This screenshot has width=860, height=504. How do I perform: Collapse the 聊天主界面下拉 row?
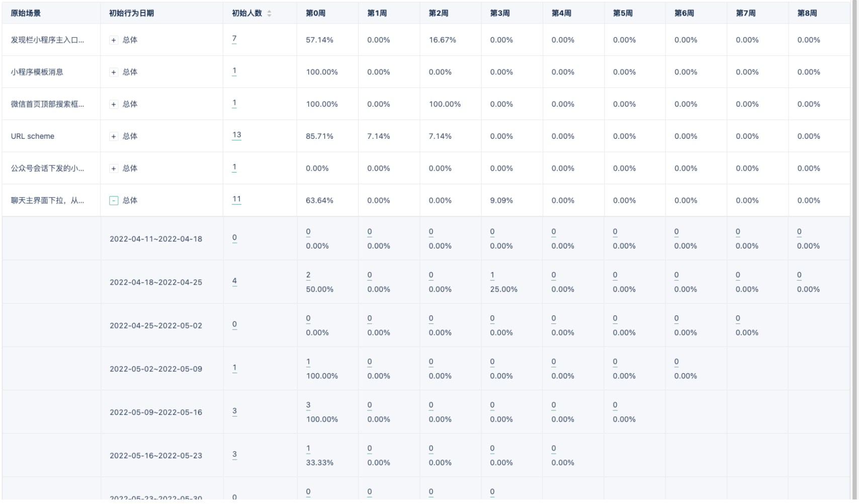114,201
